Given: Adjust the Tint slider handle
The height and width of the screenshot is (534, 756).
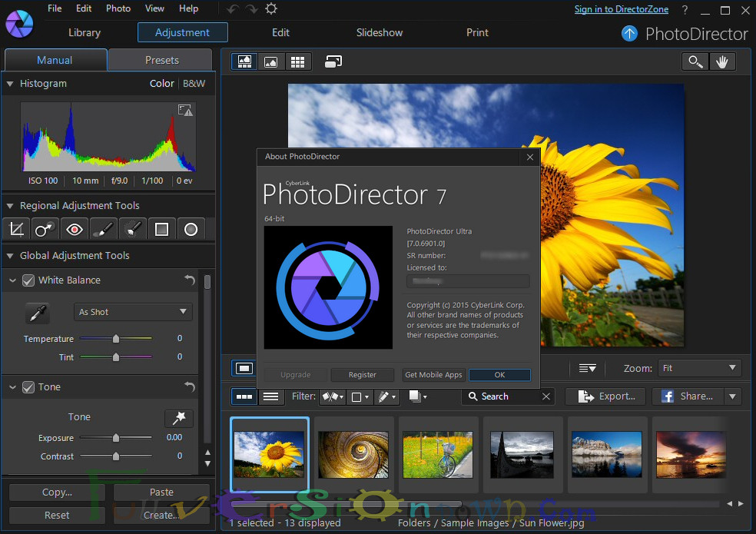Looking at the screenshot, I should coord(116,357).
